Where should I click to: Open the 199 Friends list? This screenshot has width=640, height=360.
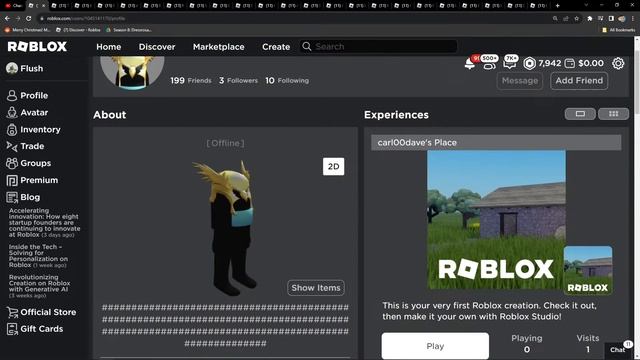tap(191, 80)
